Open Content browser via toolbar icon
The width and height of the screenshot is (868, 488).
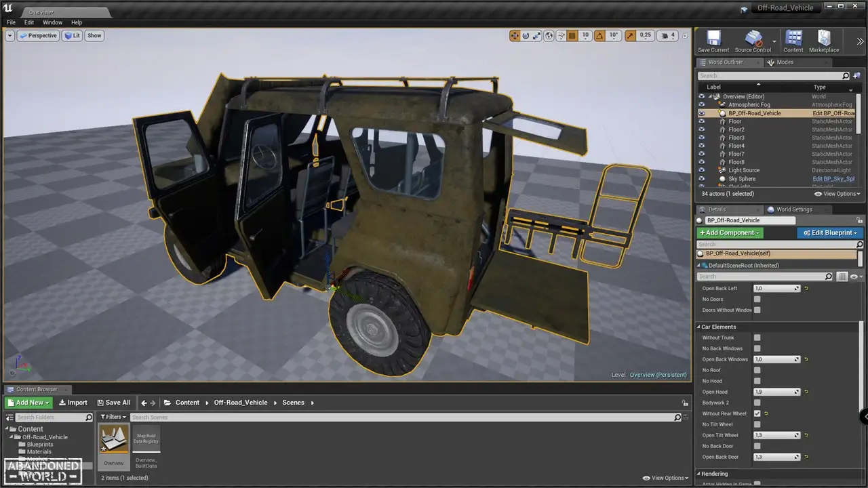793,39
